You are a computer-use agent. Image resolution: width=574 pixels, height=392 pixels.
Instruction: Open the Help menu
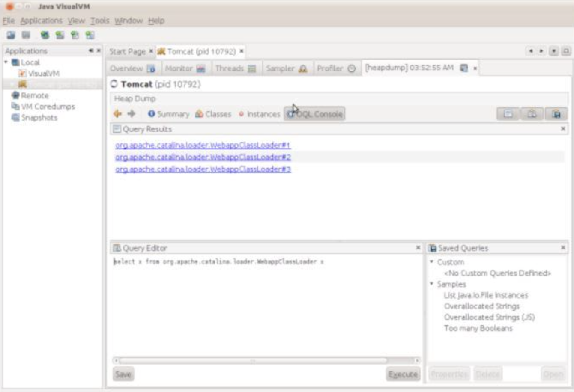(x=156, y=21)
